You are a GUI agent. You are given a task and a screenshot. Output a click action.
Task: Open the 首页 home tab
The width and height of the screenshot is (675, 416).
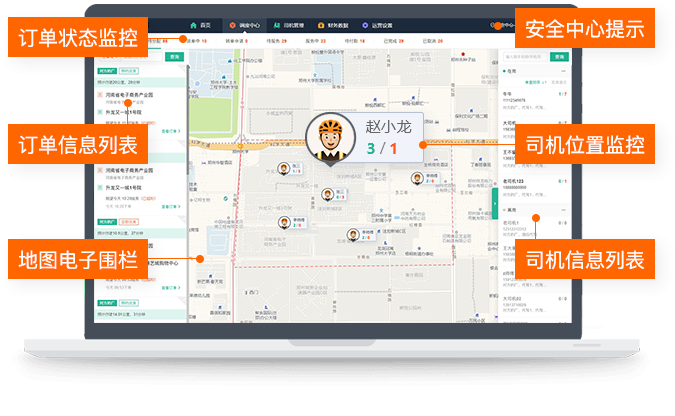point(203,23)
